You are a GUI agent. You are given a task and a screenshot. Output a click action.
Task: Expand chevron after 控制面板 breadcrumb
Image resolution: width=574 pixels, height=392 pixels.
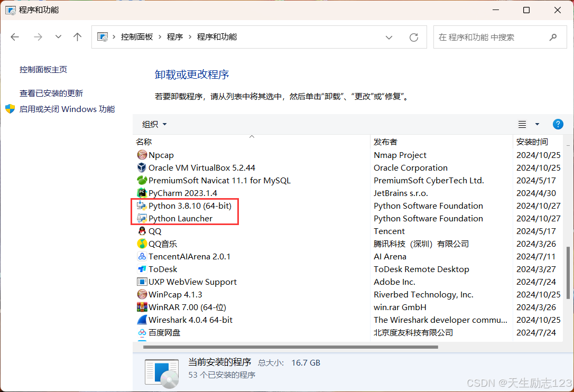coord(160,37)
